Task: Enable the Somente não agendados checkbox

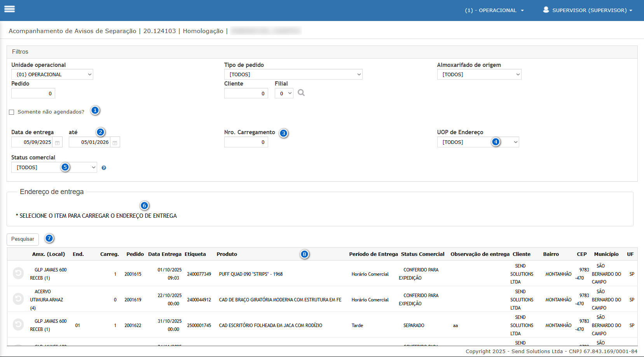Action: (x=12, y=112)
